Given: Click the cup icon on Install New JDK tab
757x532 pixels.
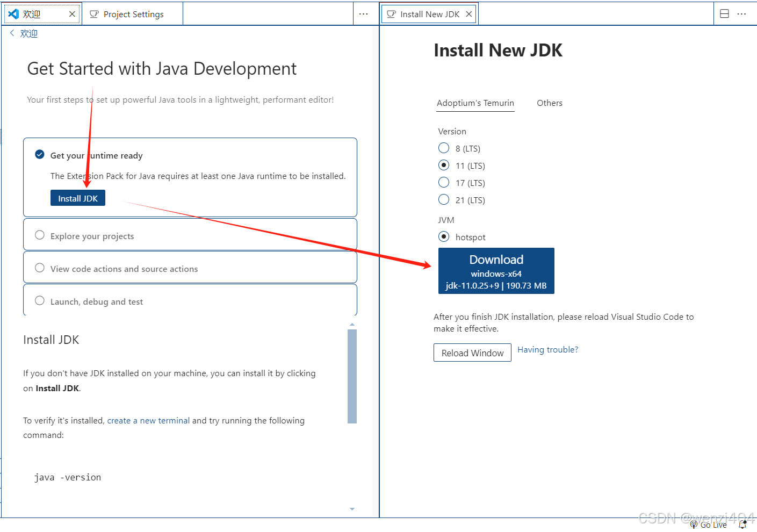Looking at the screenshot, I should 391,13.
